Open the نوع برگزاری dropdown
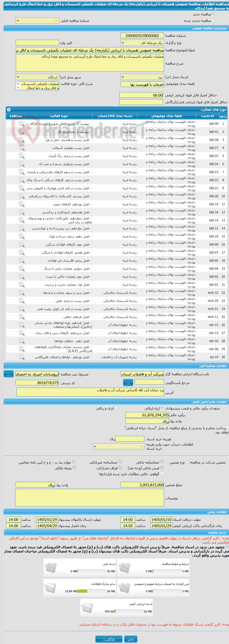 coord(142,43)
